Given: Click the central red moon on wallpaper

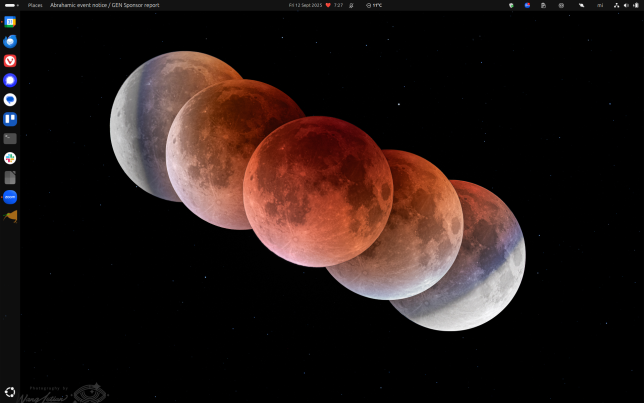Looking at the screenshot, I should click(x=317, y=190).
